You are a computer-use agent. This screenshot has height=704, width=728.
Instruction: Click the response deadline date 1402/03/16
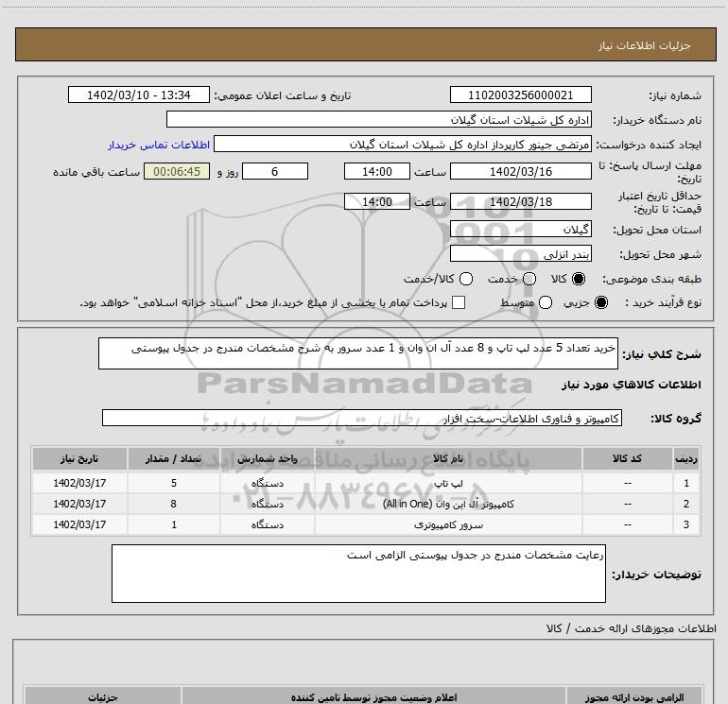[x=520, y=171]
